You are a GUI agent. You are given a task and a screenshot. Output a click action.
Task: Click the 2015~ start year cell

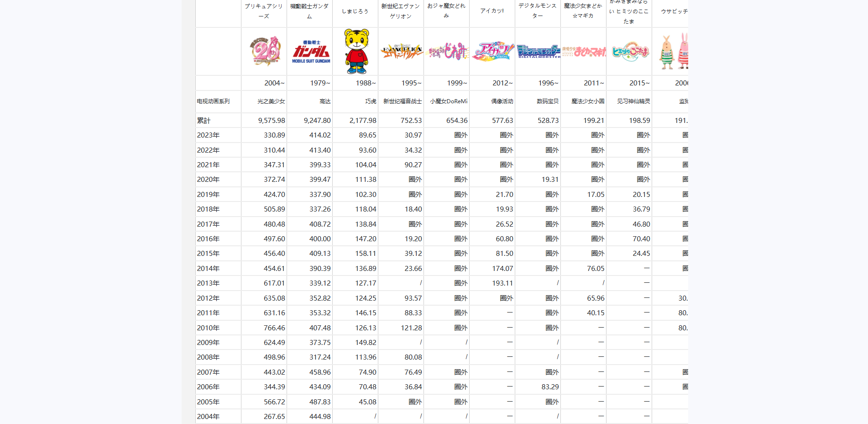click(x=639, y=83)
